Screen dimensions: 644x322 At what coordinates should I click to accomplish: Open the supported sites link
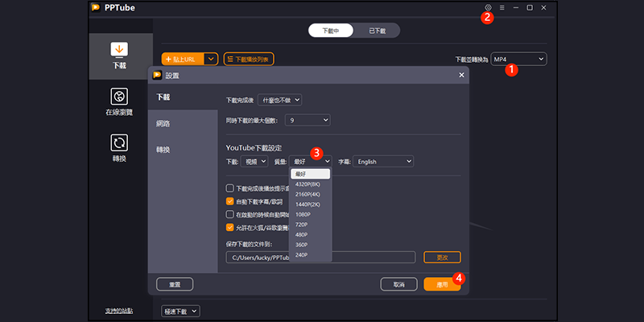pyautogui.click(x=119, y=311)
